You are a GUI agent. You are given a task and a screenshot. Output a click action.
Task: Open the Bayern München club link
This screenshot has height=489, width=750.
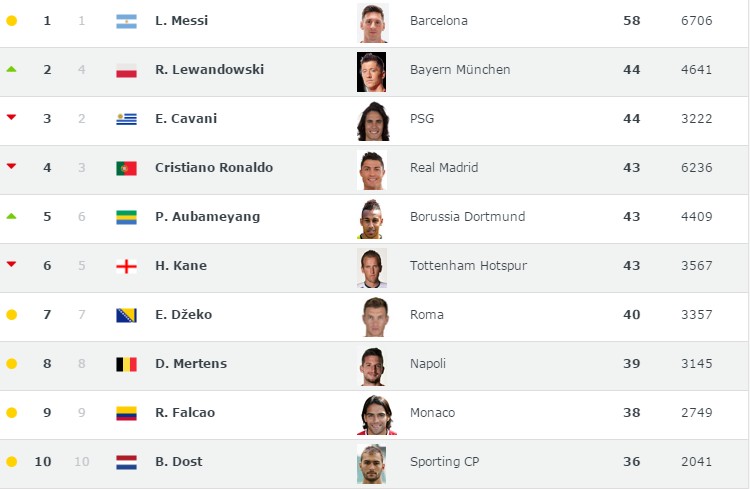pyautogui.click(x=460, y=70)
